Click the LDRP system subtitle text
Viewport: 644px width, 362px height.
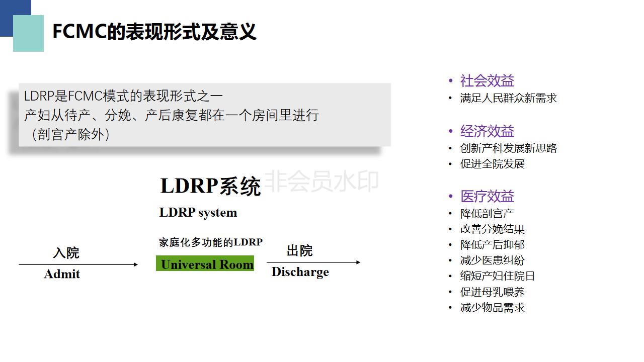(x=198, y=213)
